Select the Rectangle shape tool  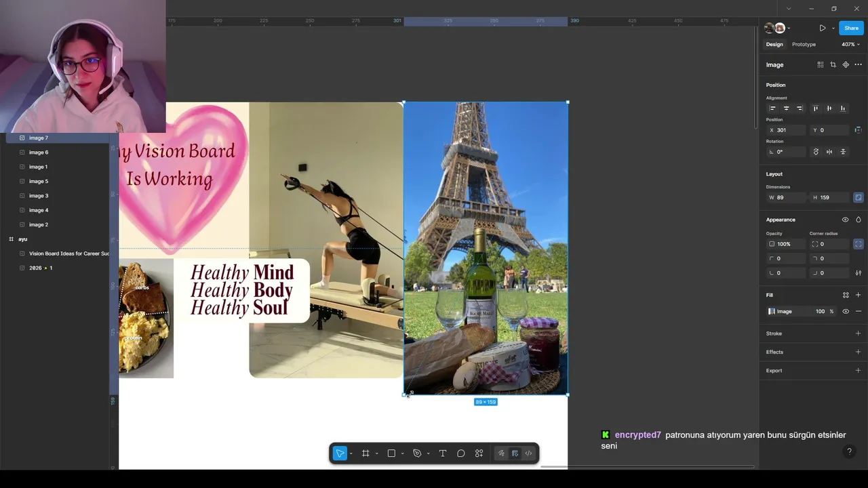click(391, 453)
